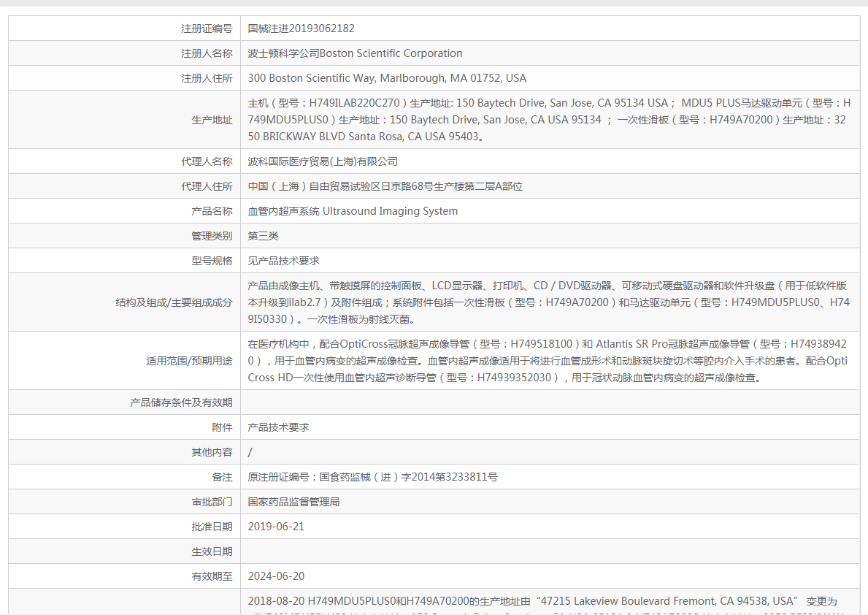
Task: Select the 其他内容 label
Action: [x=212, y=453]
